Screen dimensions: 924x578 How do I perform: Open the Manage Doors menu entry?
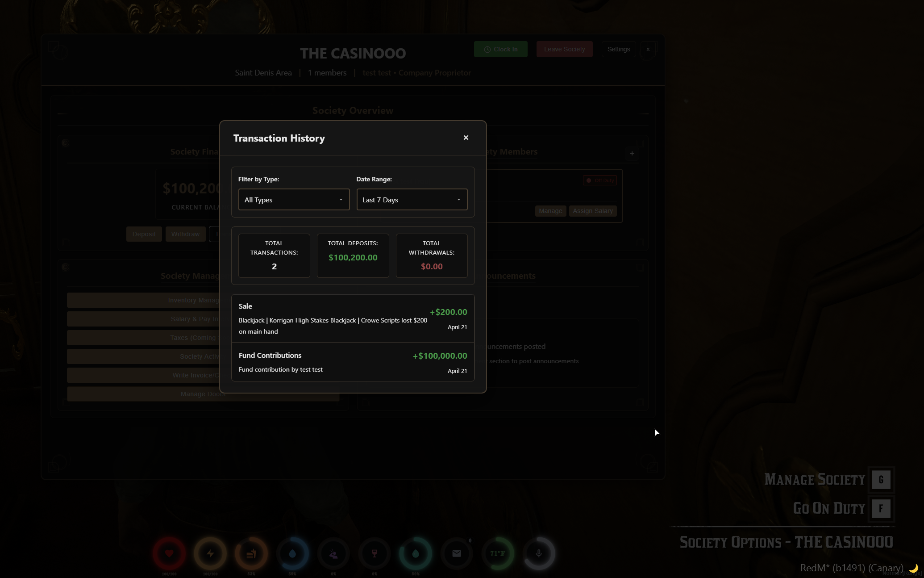click(x=203, y=394)
